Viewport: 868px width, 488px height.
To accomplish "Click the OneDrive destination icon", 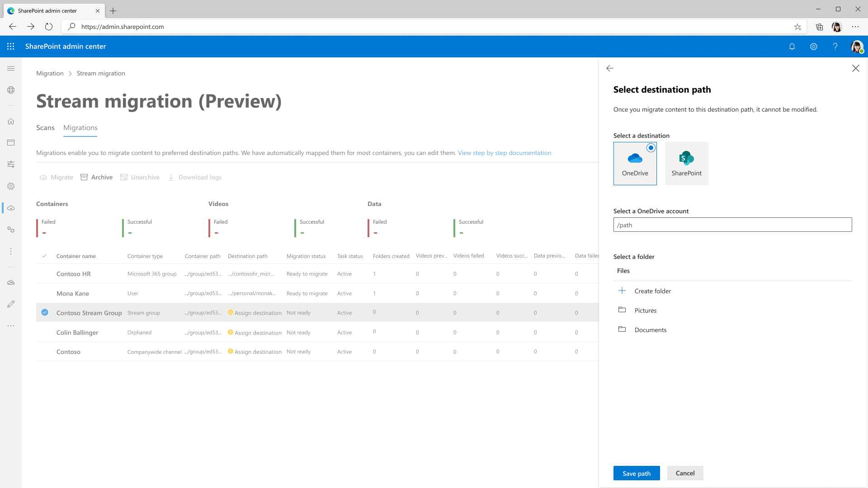I will (x=635, y=163).
